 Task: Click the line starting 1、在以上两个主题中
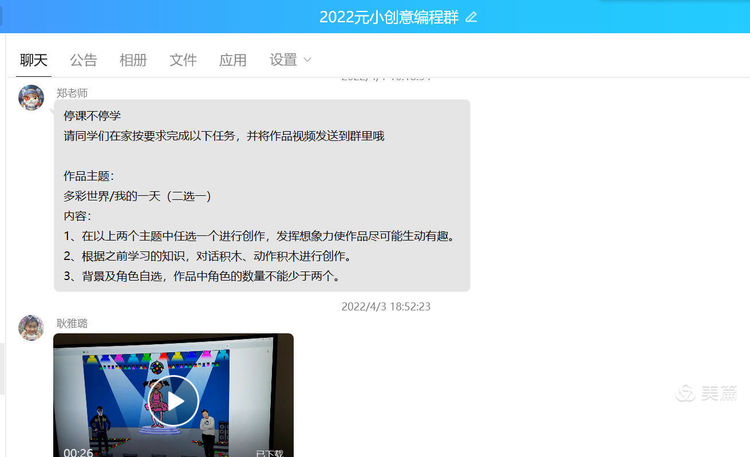pos(259,236)
